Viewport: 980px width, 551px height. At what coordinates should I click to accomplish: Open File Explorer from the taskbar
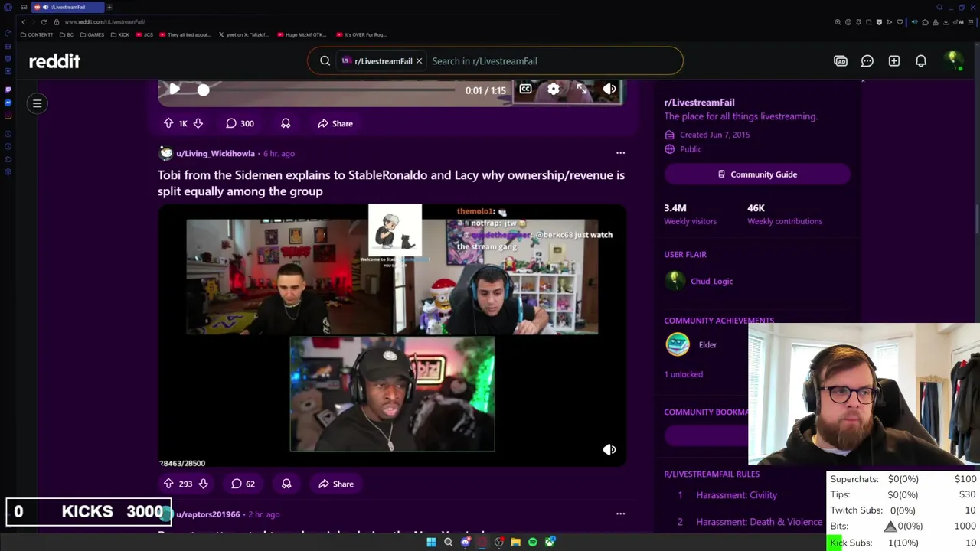point(515,542)
